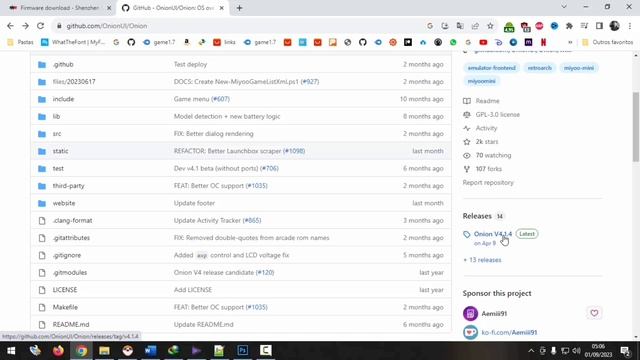Open Photoshop from the taskbar
640x360 pixels.
coord(242,351)
